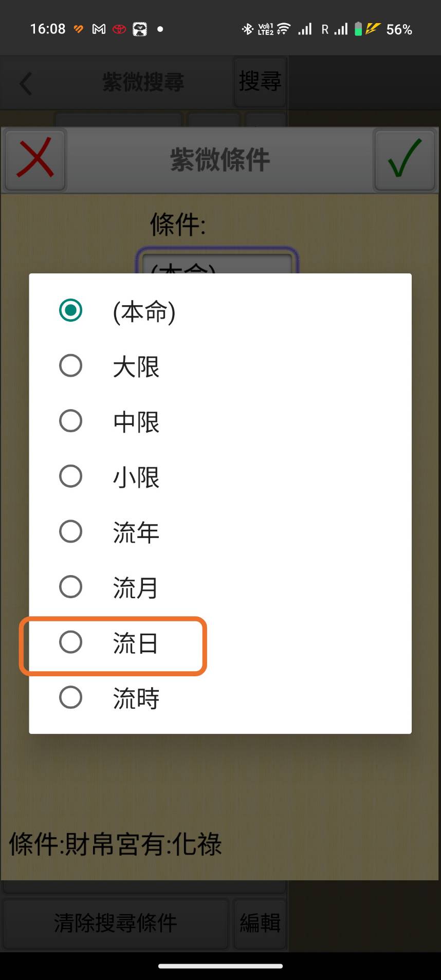Tap the Wi-Fi status icon
The width and height of the screenshot is (441, 980).
point(283,29)
